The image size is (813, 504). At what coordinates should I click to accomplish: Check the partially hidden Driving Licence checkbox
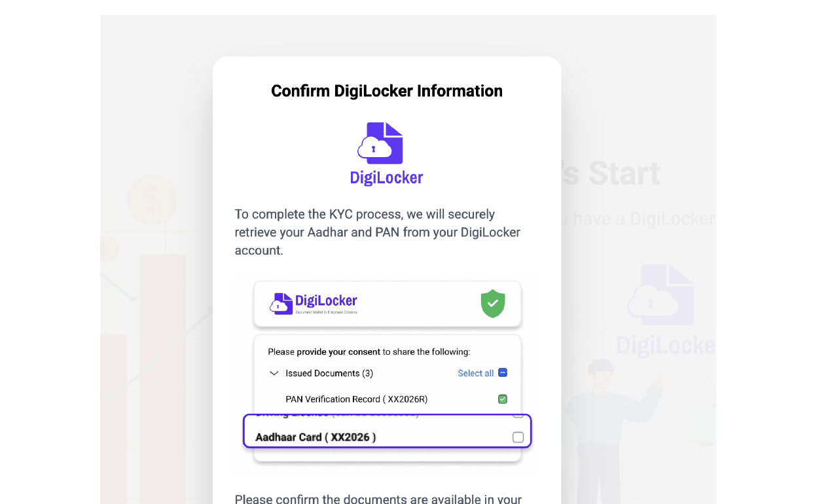click(518, 414)
